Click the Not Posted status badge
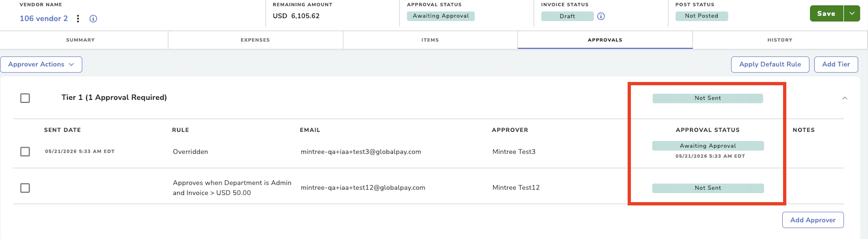Image resolution: width=868 pixels, height=239 pixels. pyautogui.click(x=701, y=16)
